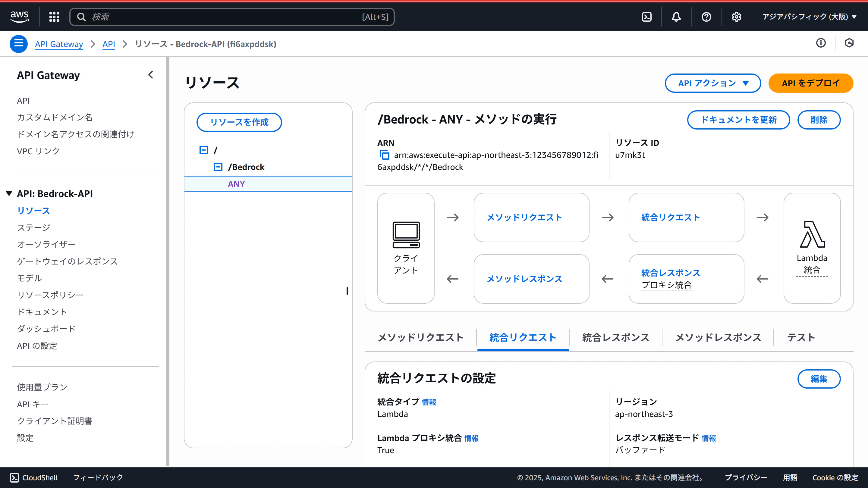The image size is (868, 488).
Task: Open the info panel icon
Action: (x=821, y=43)
